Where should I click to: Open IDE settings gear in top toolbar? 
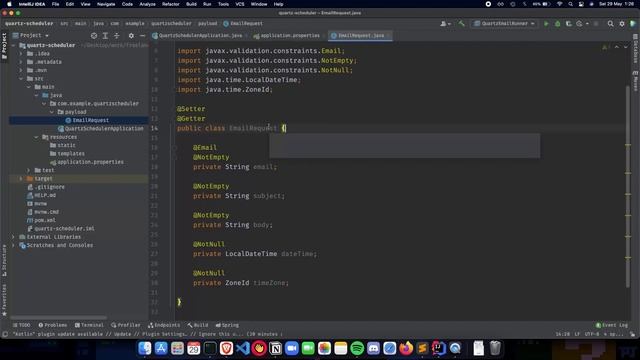622,24
